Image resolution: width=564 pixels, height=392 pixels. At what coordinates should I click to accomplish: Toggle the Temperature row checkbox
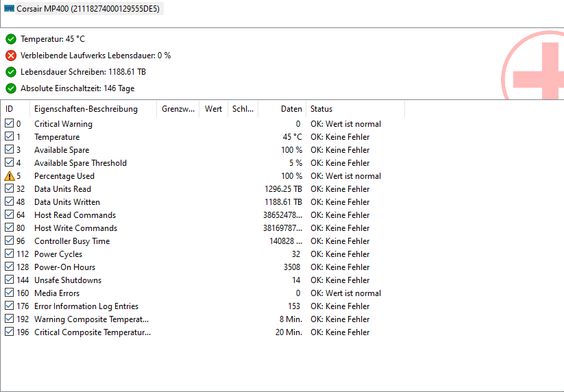tap(10, 136)
